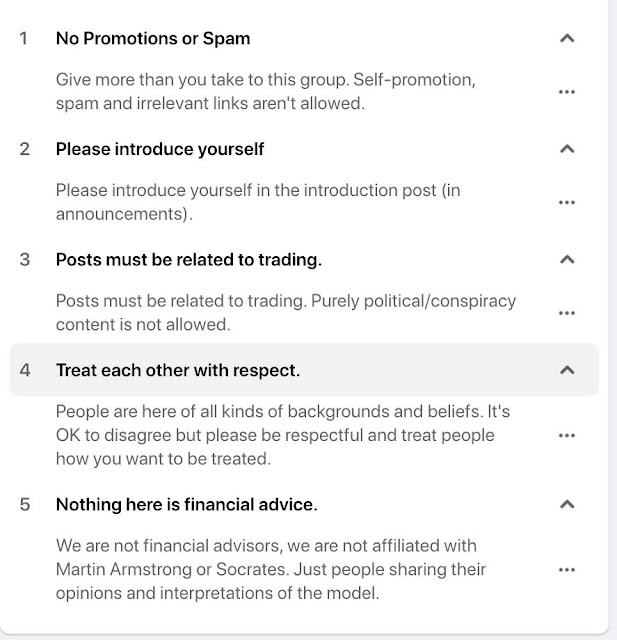617x640 pixels.
Task: Click the Posts must be related to trading heading
Action: pos(189,259)
